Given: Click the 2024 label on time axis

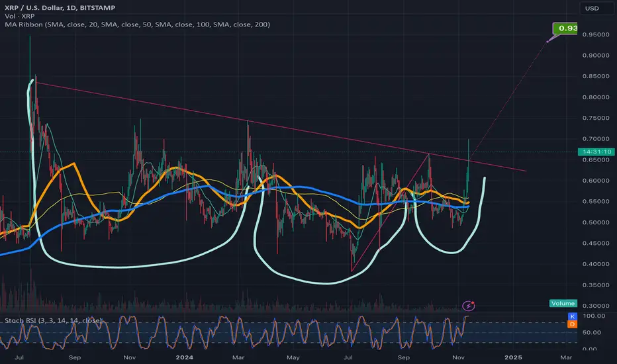Looking at the screenshot, I should coord(184,357).
